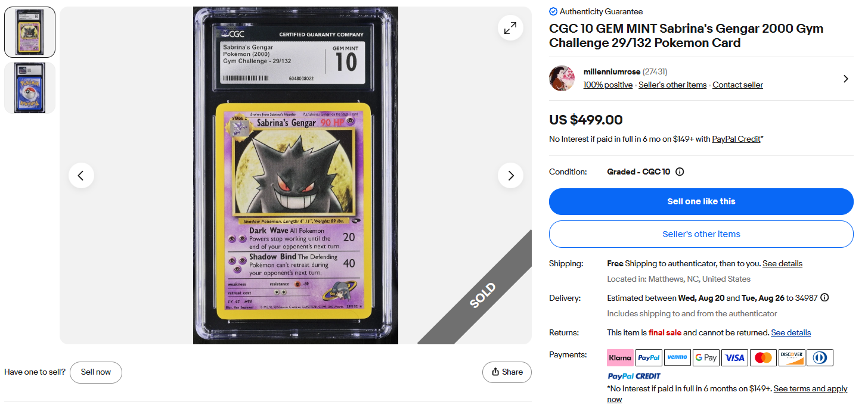Open the PayPal Credit link near price
Image resolution: width=868 pixels, height=411 pixels.
click(736, 139)
